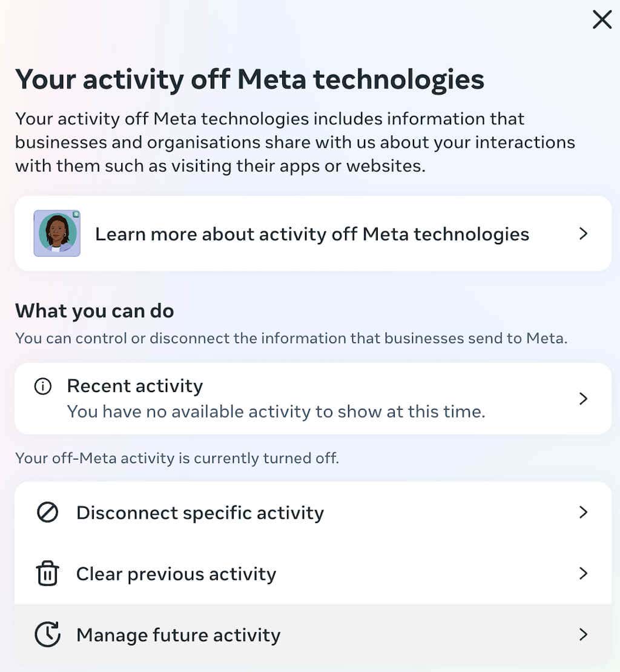Select Clear previous activity

click(x=176, y=573)
